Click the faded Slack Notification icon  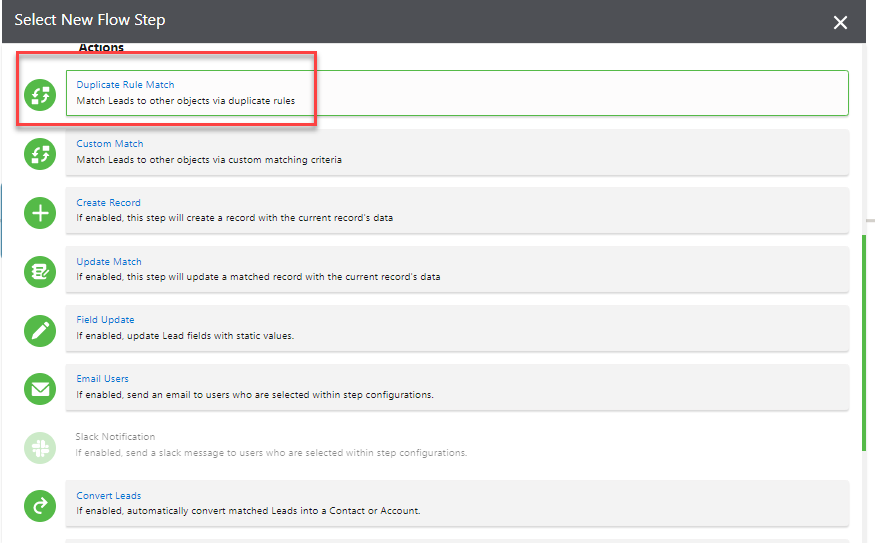pos(40,448)
